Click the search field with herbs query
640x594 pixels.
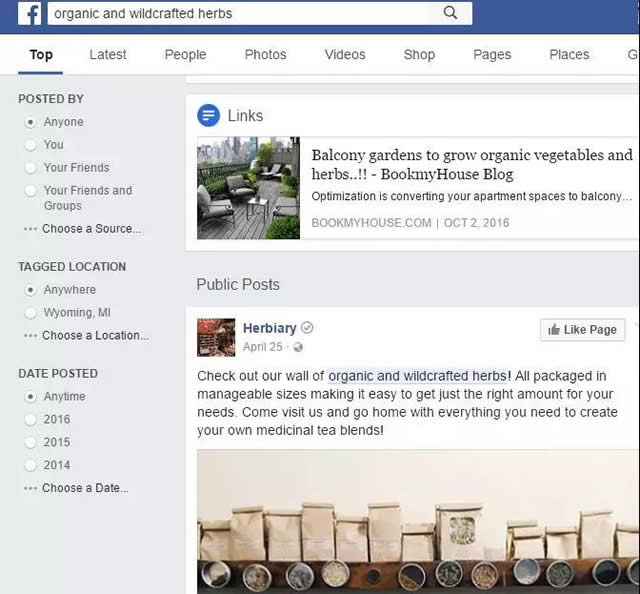(240, 14)
